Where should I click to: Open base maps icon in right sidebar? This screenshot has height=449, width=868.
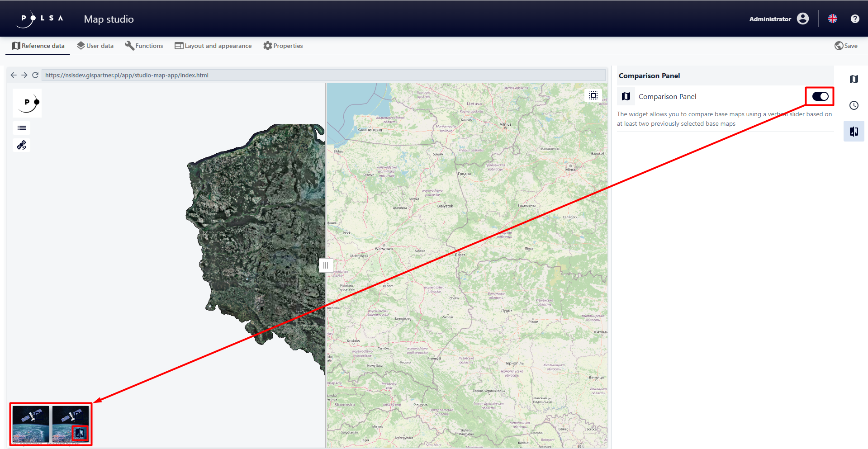tap(854, 79)
